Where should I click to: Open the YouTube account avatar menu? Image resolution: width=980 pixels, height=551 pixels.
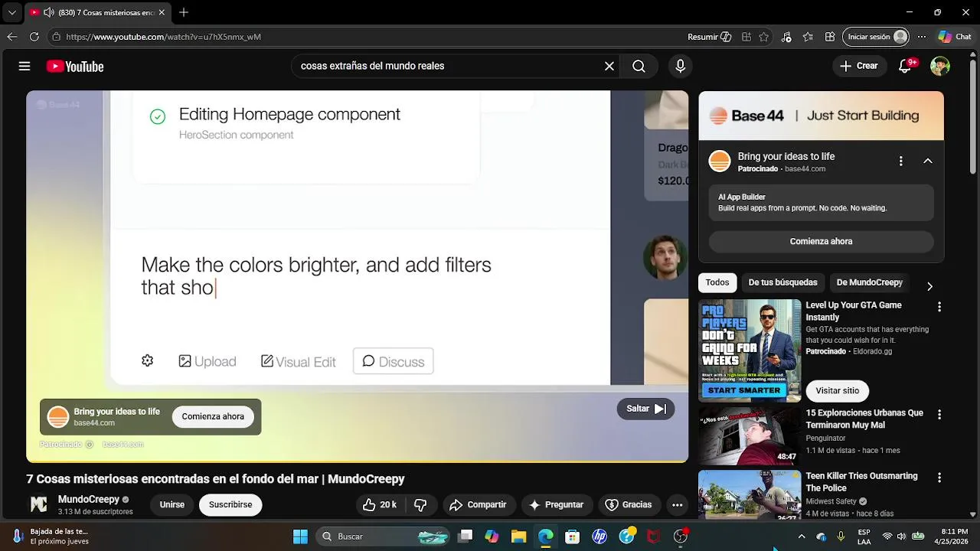(x=940, y=67)
